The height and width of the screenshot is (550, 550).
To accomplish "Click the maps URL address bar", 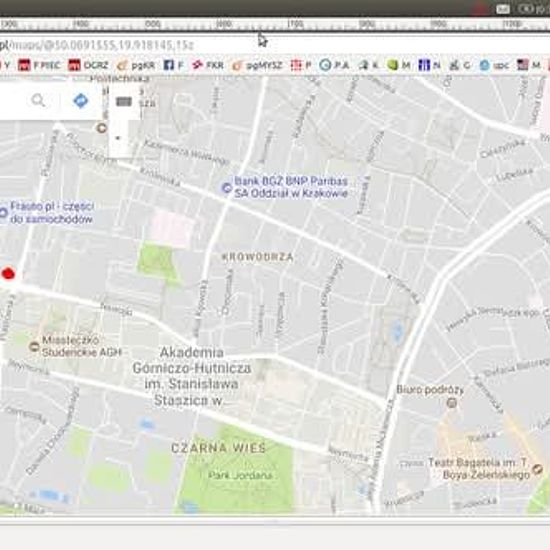I will tap(275, 45).
